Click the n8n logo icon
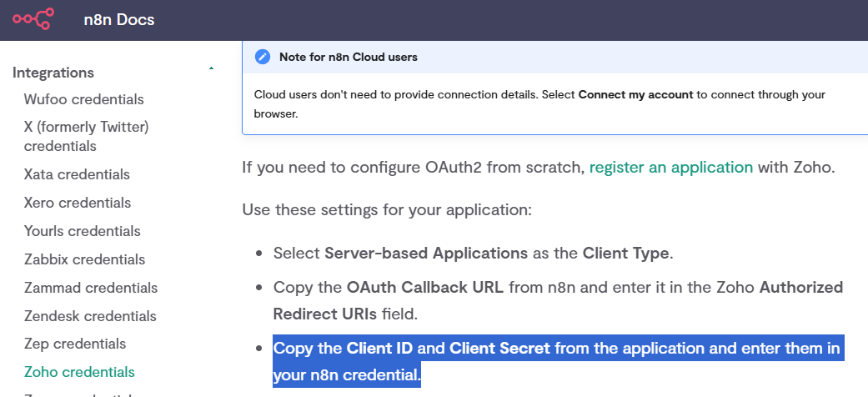Image resolution: width=868 pixels, height=397 pixels. pyautogui.click(x=33, y=19)
